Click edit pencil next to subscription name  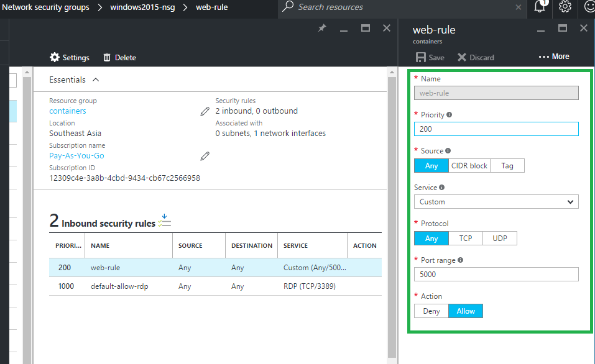(205, 156)
